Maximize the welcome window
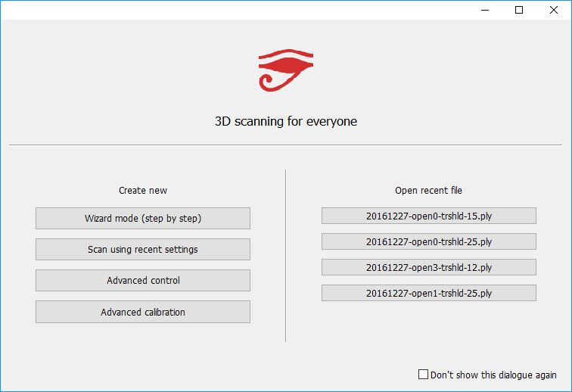The image size is (572, 392). coord(519,10)
